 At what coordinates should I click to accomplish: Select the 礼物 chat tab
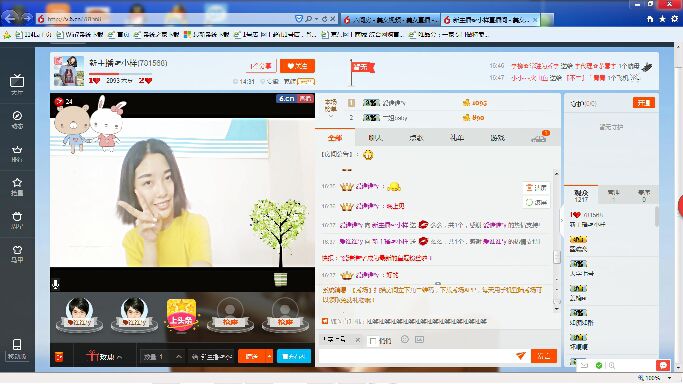[456, 138]
